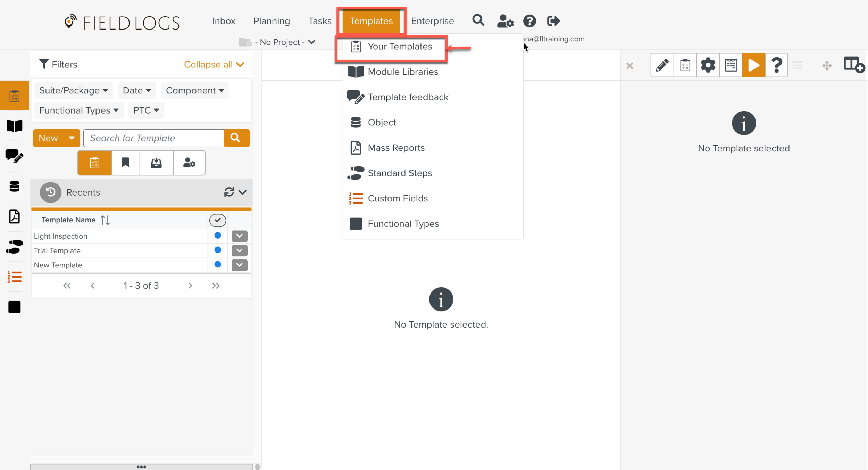Open Standard Steps footprint icon in left sidebar
This screenshot has height=470, width=868.
tap(14, 246)
